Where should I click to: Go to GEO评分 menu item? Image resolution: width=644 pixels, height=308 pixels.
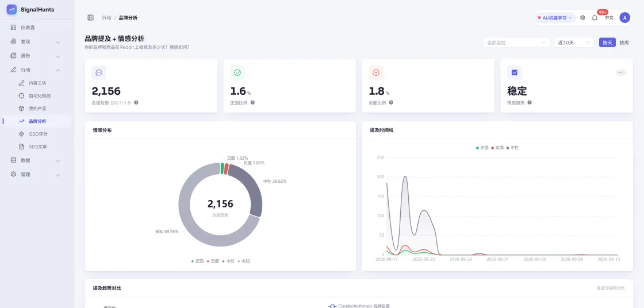(37, 134)
